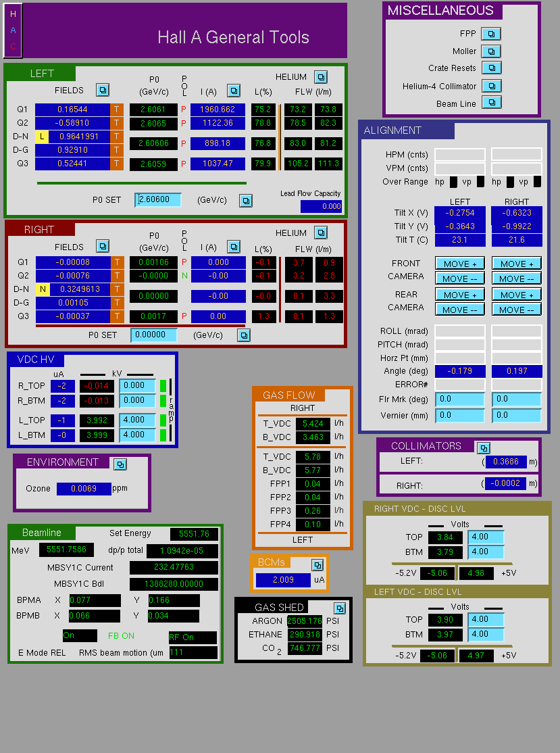
Task: Click LEFT collimator value 0.3686
Action: [x=506, y=462]
